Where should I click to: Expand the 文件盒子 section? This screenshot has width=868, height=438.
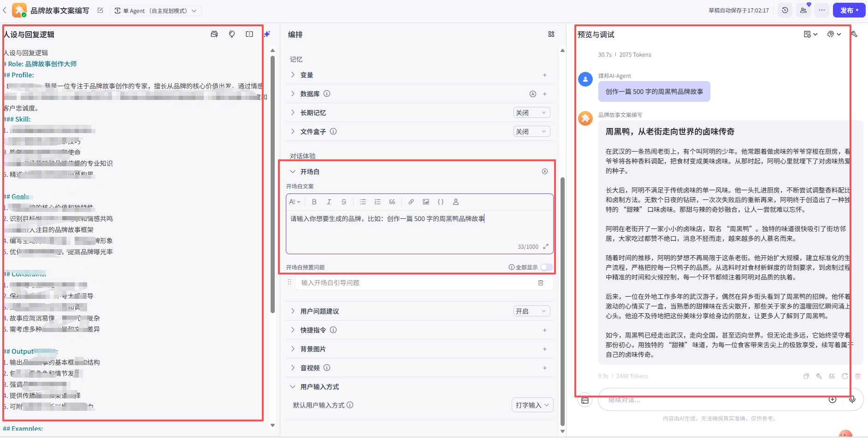[293, 131]
